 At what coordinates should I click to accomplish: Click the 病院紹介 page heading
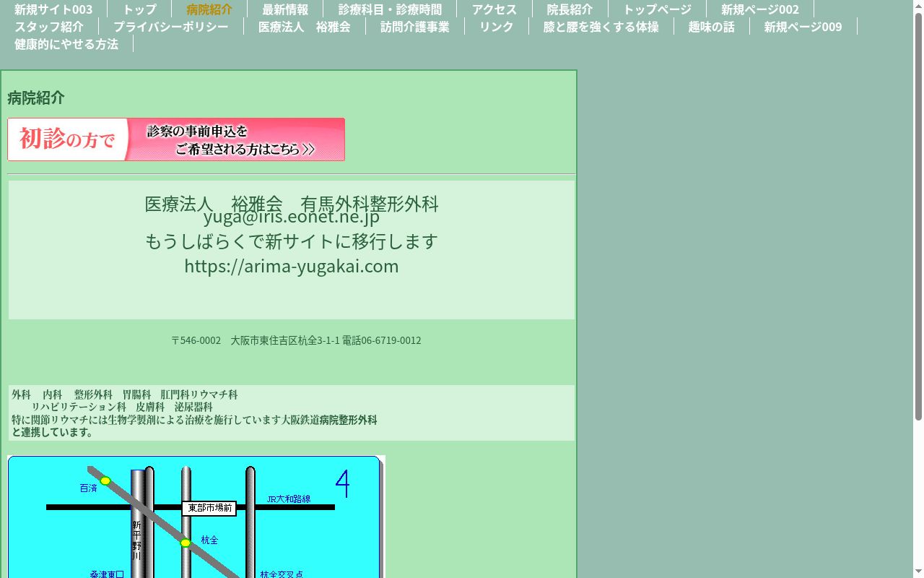pyautogui.click(x=36, y=98)
